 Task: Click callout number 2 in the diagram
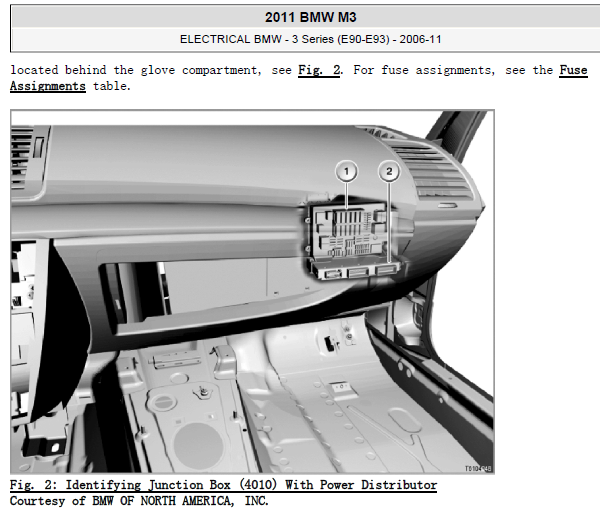pos(389,171)
